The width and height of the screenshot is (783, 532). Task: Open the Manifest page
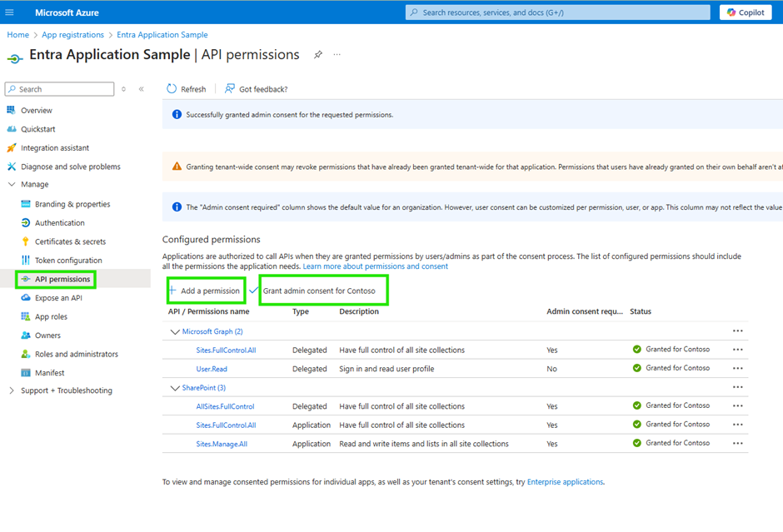pos(49,373)
